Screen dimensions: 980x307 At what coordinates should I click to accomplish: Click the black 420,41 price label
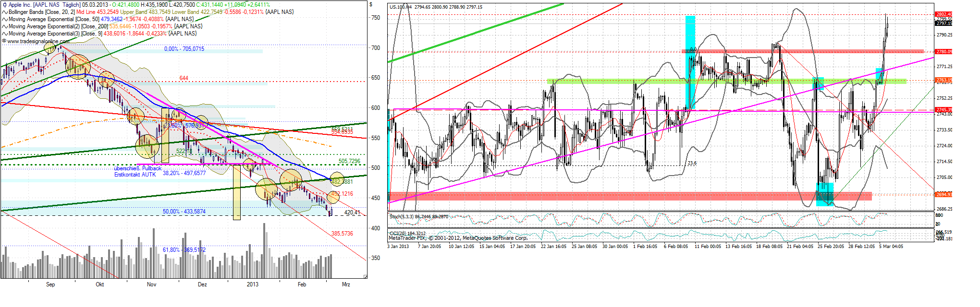click(352, 213)
